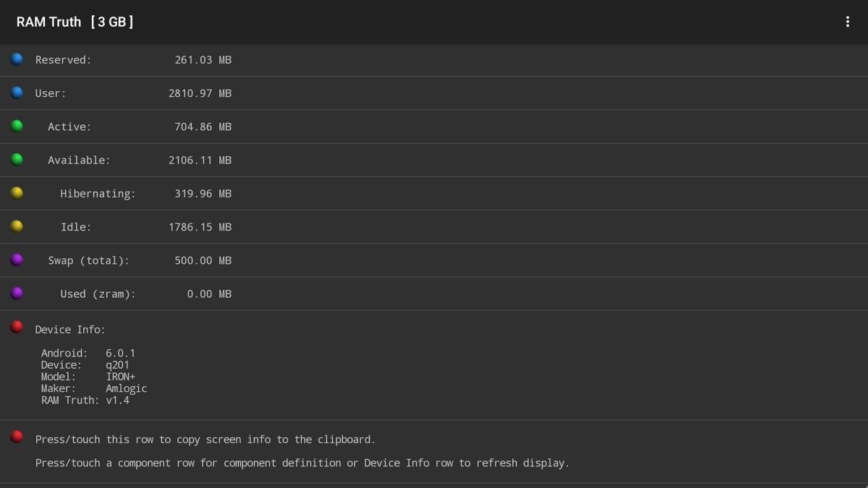Select the User label
The width and height of the screenshot is (868, 488).
51,93
